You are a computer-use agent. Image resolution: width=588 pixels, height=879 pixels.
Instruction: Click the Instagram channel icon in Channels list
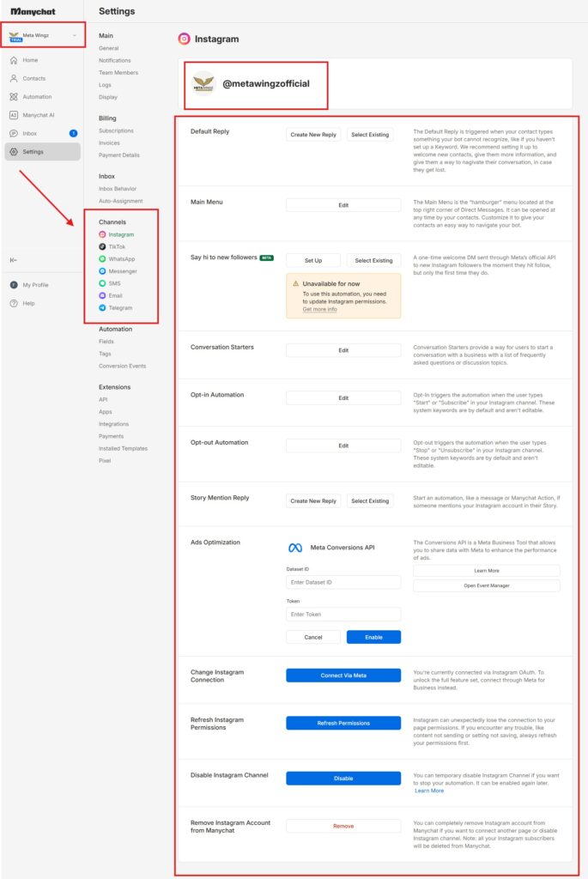(102, 234)
